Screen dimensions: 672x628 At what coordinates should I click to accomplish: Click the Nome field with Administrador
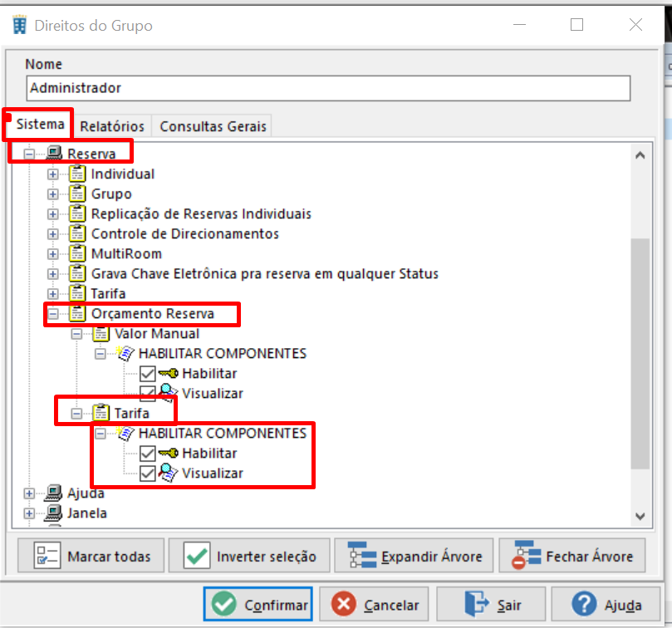click(x=328, y=88)
